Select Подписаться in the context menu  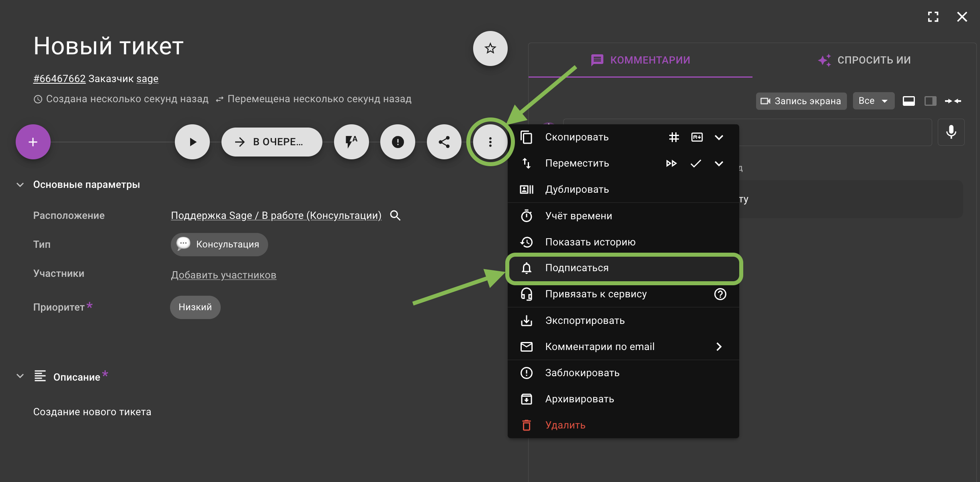click(x=624, y=268)
